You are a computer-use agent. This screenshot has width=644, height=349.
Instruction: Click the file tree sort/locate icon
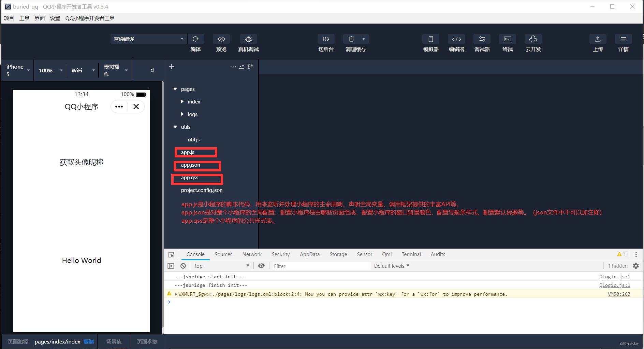[x=242, y=67]
